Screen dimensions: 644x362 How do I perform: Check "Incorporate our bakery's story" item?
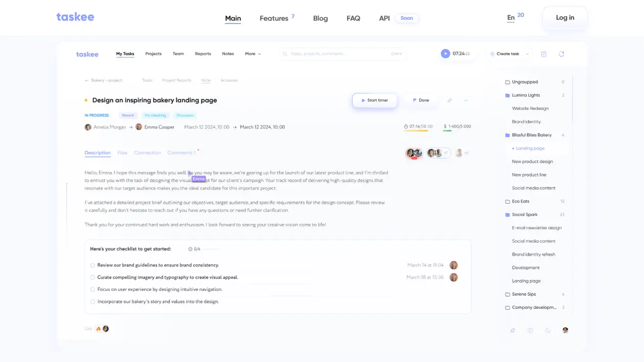coord(93,302)
